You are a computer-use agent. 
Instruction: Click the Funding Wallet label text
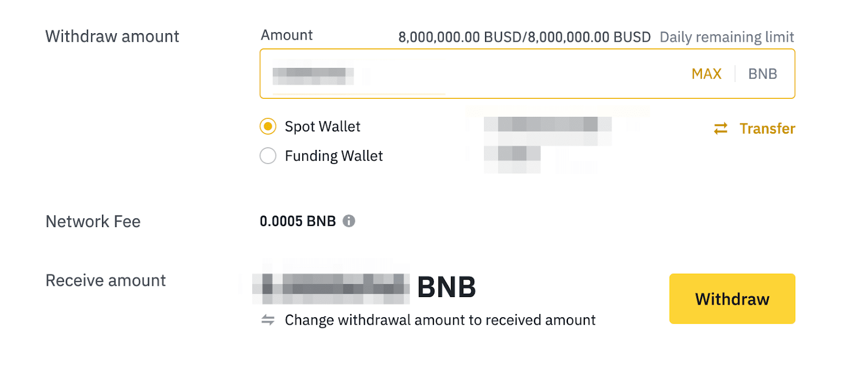334,156
